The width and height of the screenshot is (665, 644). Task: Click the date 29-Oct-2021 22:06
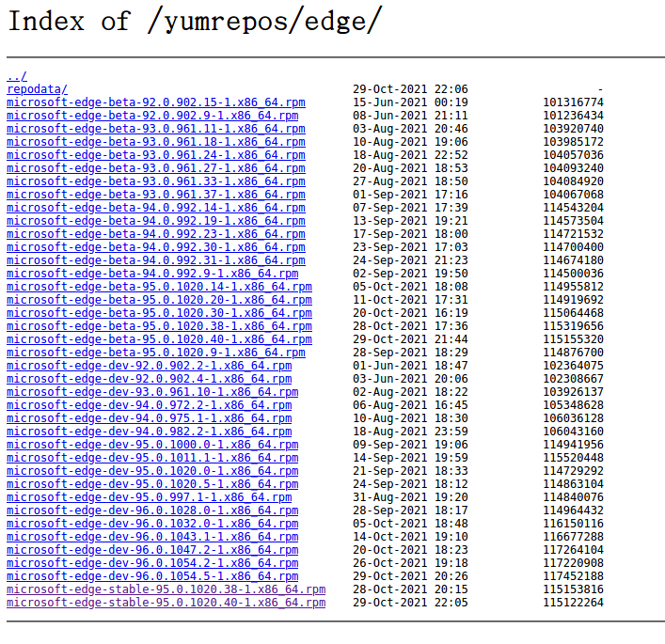(x=410, y=89)
